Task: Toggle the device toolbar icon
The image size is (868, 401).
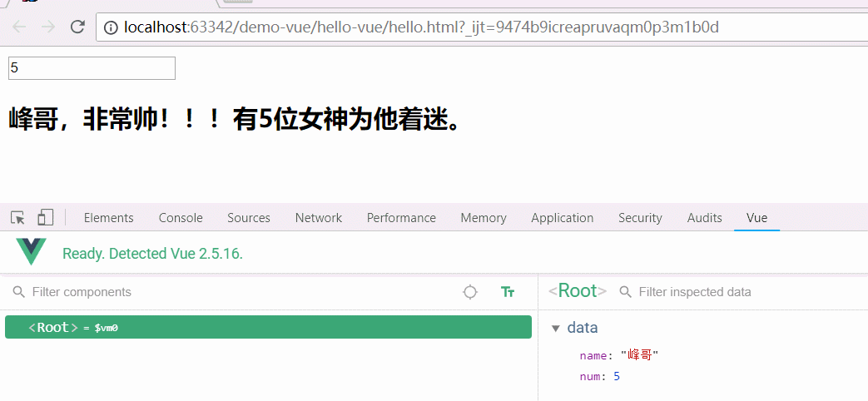Action: (x=45, y=218)
